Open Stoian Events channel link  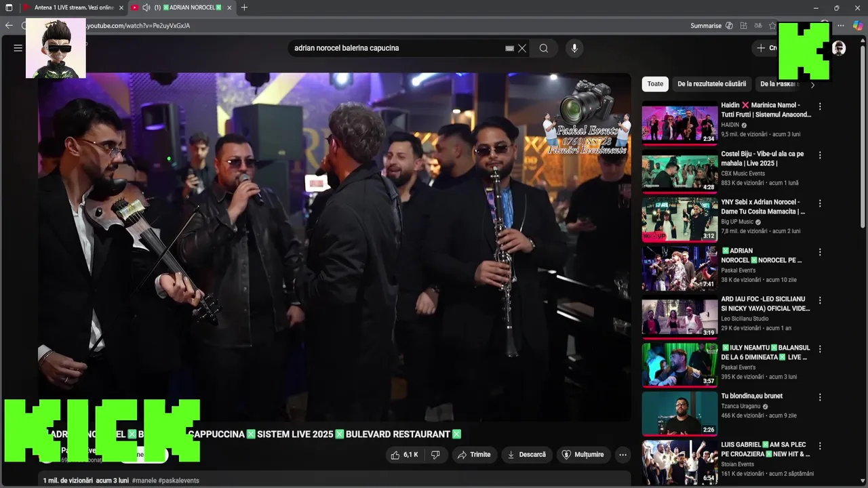click(737, 464)
